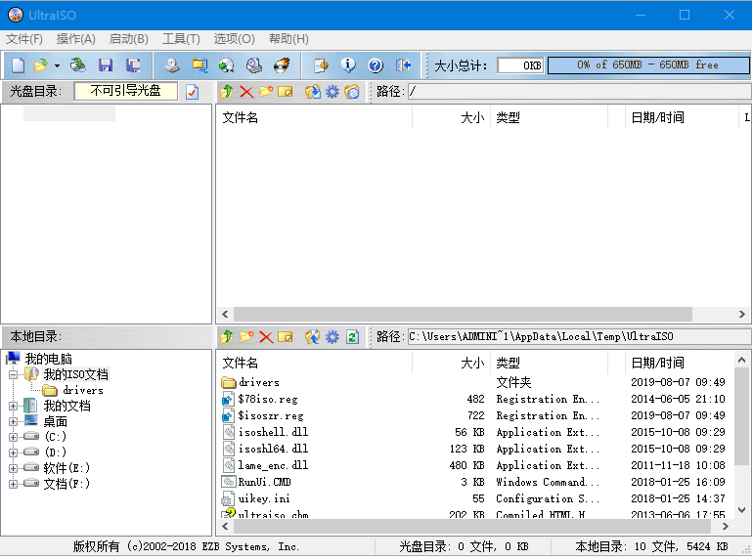Click the folder-globe icon beside the disc gear
This screenshot has width=753, height=560.
(352, 91)
